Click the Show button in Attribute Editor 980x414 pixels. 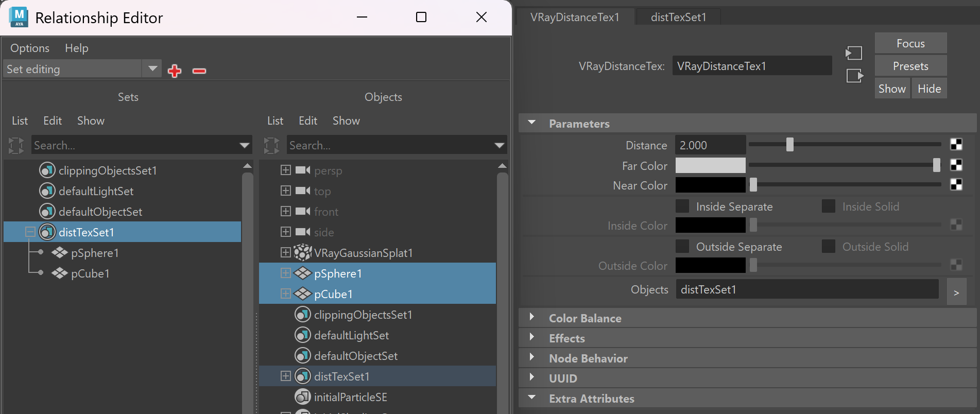(x=892, y=89)
